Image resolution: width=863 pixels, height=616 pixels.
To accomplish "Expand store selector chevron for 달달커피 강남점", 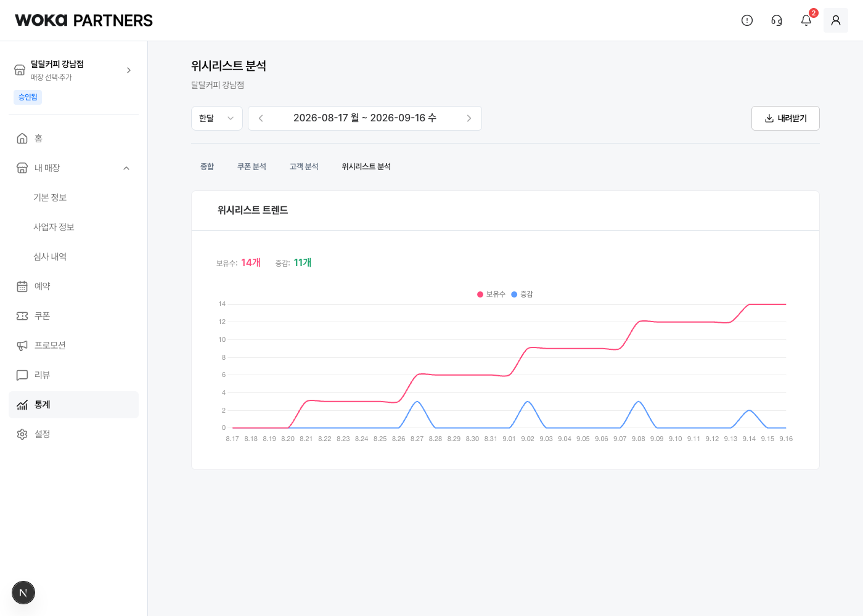I will coord(129,70).
